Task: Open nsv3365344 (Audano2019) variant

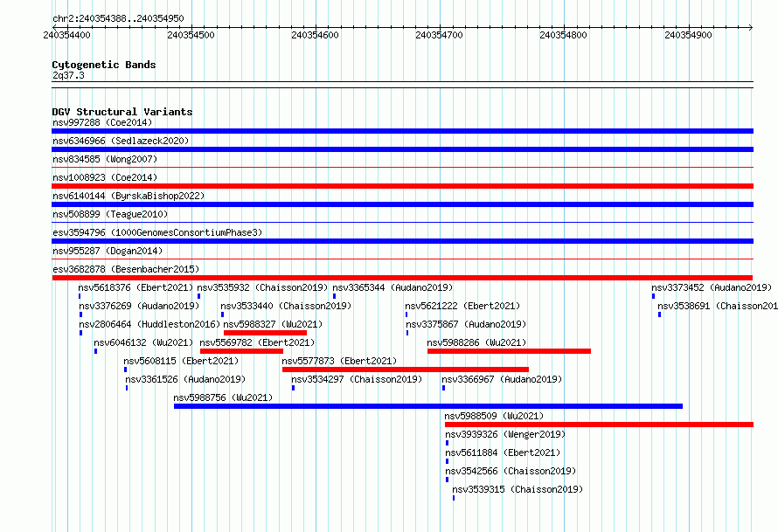Action: pos(392,287)
